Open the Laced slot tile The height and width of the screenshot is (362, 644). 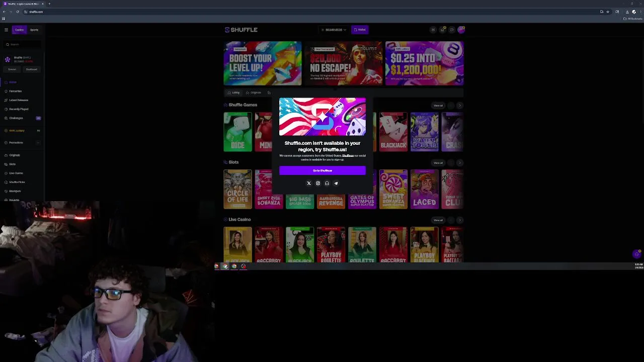(x=425, y=189)
